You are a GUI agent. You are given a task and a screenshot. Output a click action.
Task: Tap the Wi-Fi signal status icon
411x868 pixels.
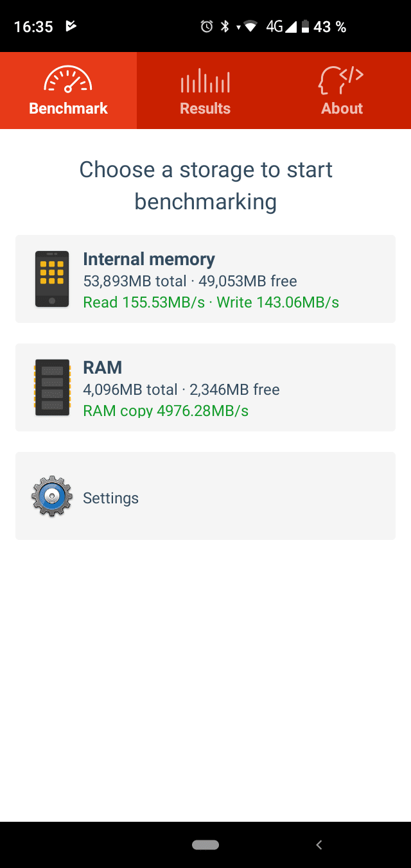point(250,26)
